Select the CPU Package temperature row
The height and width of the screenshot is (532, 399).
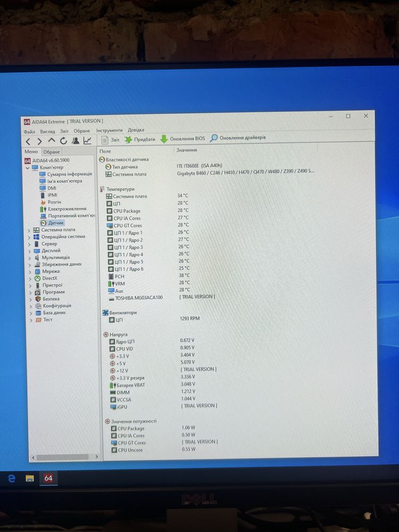click(147, 211)
